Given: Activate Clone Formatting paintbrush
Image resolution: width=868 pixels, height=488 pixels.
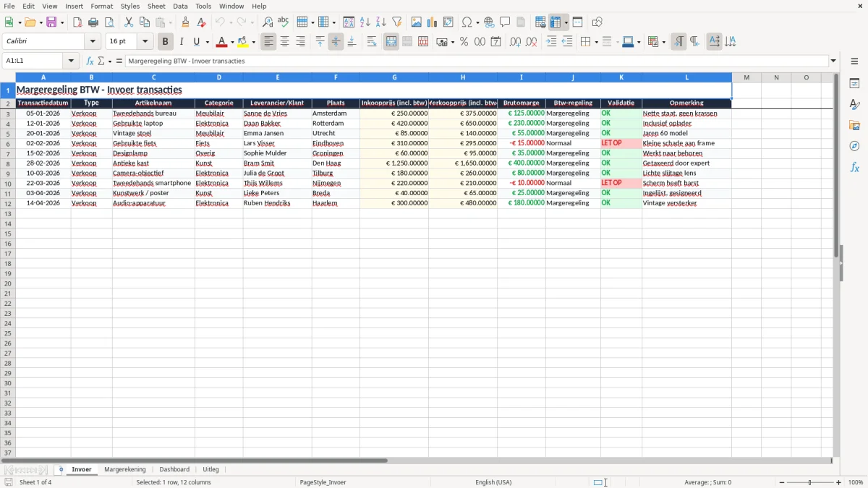Looking at the screenshot, I should pos(186,22).
